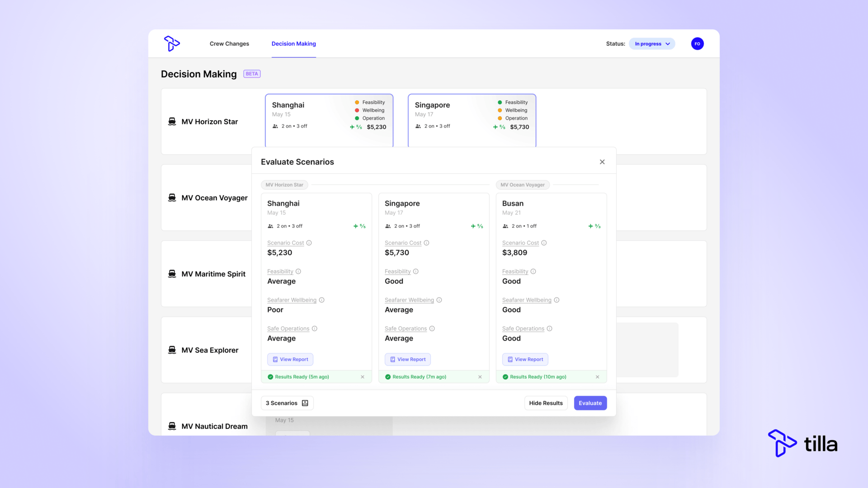
Task: Click info icon beside Singapore Feasibility
Action: pos(416,272)
